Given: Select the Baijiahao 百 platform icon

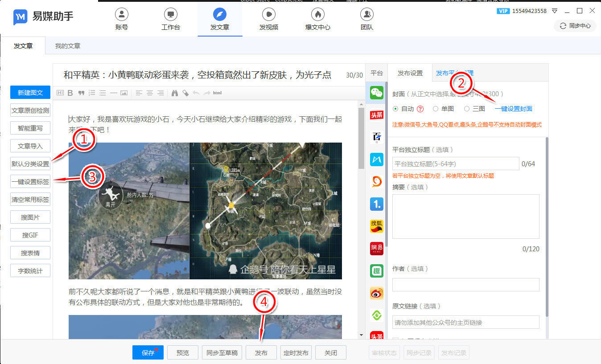Looking at the screenshot, I should click(377, 137).
